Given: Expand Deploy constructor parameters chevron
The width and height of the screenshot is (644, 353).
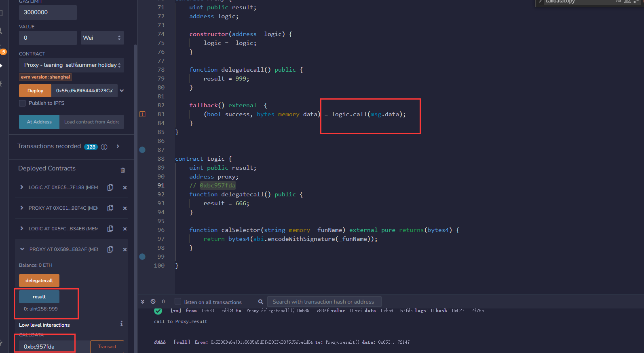Looking at the screenshot, I should tap(122, 91).
